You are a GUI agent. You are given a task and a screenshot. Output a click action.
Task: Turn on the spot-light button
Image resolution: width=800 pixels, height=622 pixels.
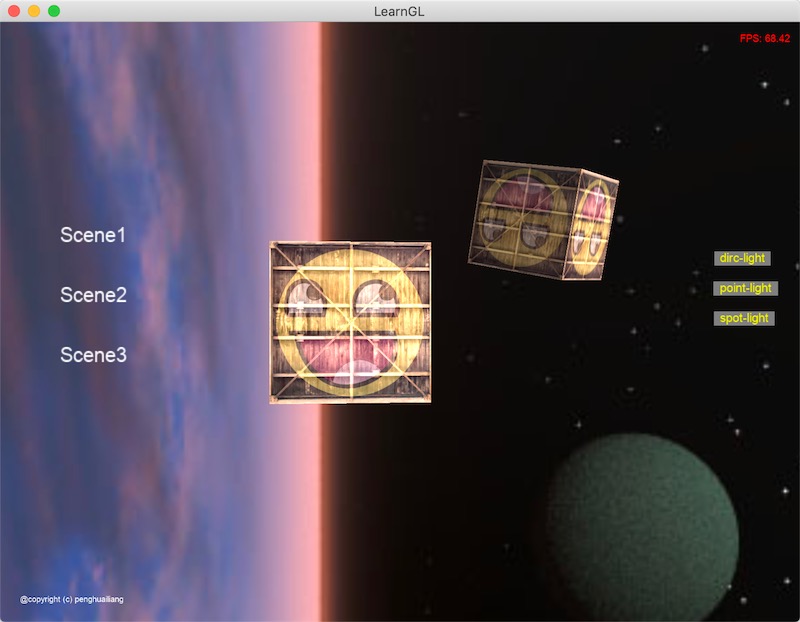(744, 318)
